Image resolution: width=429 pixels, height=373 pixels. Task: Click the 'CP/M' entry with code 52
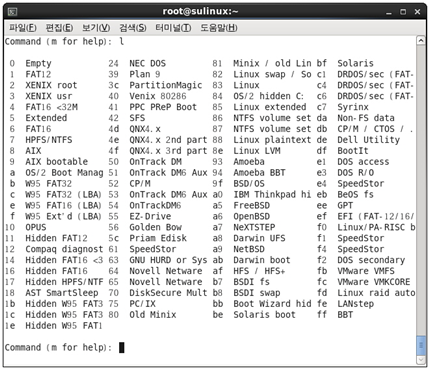coord(140,184)
